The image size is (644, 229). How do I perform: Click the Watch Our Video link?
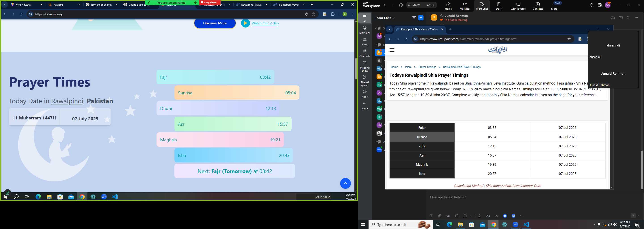coord(265,23)
